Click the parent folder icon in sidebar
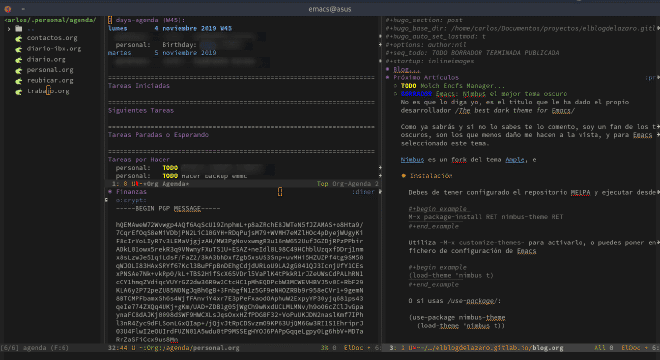The image size is (660, 360). 19,29
